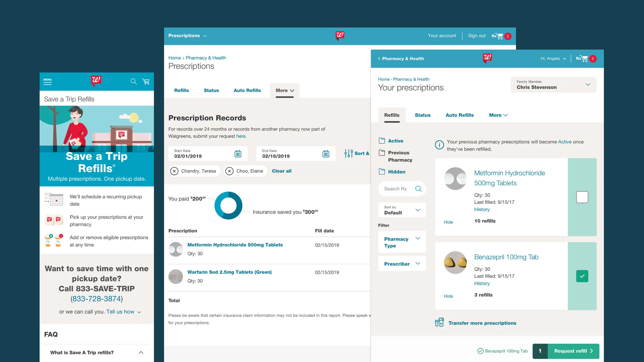Click Your account link
The image size is (644, 362).
point(442,36)
